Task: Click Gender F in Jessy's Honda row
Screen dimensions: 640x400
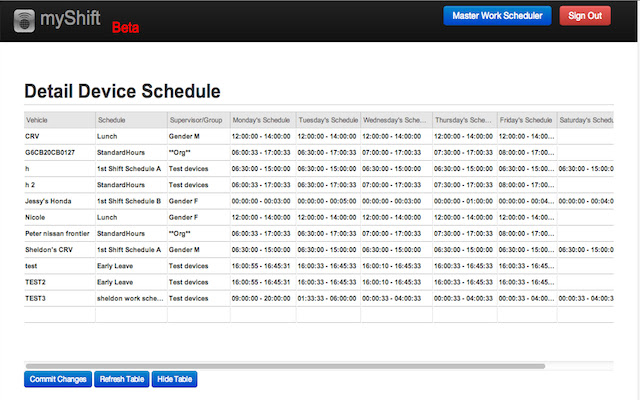Action: 199,201
